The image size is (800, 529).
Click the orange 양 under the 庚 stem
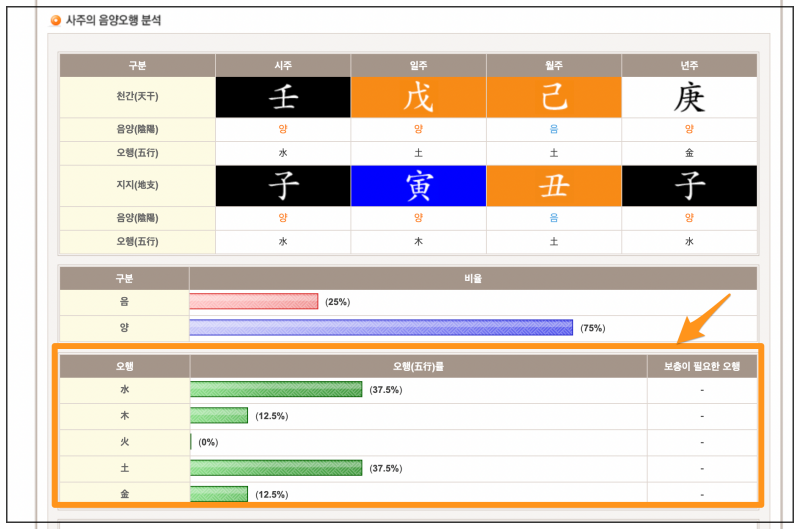[x=689, y=129]
